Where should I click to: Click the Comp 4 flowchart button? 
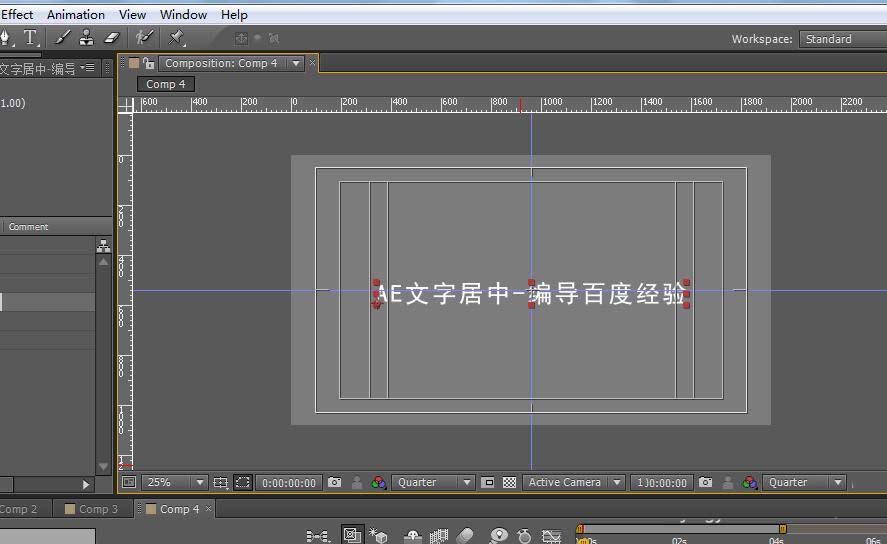[165, 84]
